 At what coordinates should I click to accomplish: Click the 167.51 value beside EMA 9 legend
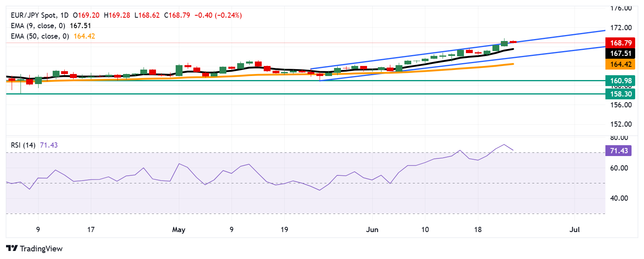(80, 26)
